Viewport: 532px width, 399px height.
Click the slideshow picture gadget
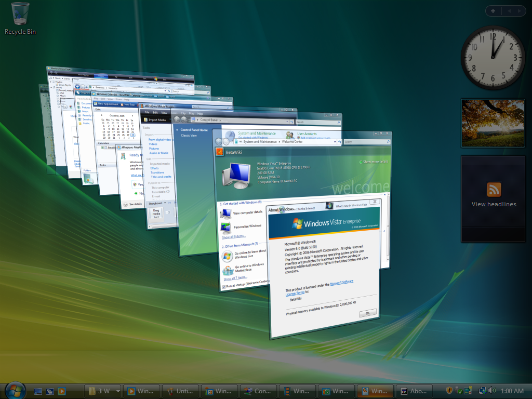(x=493, y=123)
